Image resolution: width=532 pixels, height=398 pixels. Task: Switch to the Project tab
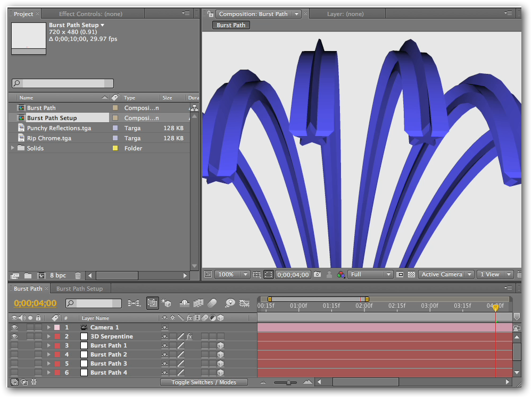tap(23, 14)
